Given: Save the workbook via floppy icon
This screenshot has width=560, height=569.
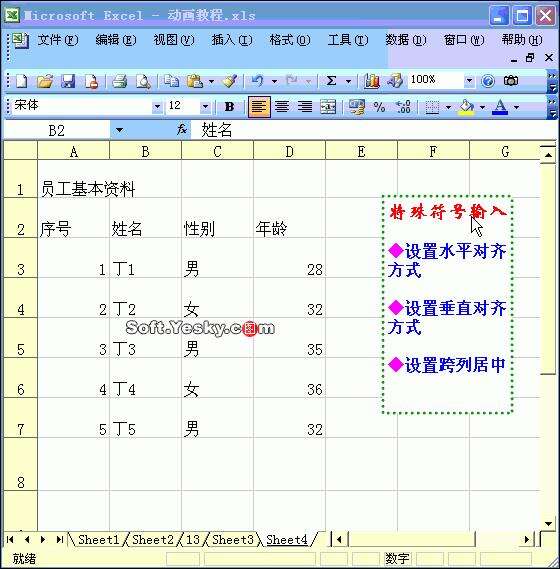Looking at the screenshot, I should 68,81.
